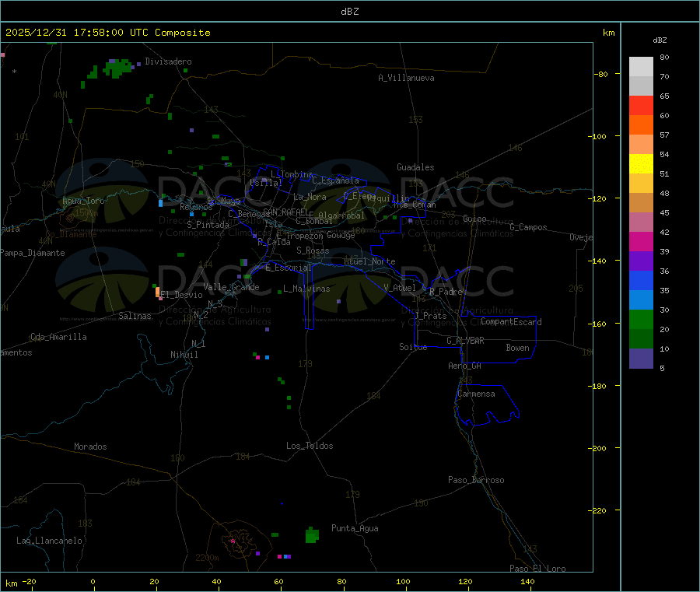700x592 pixels.
Task: Click the light gray swatch atop the legend
Action: pos(641,66)
